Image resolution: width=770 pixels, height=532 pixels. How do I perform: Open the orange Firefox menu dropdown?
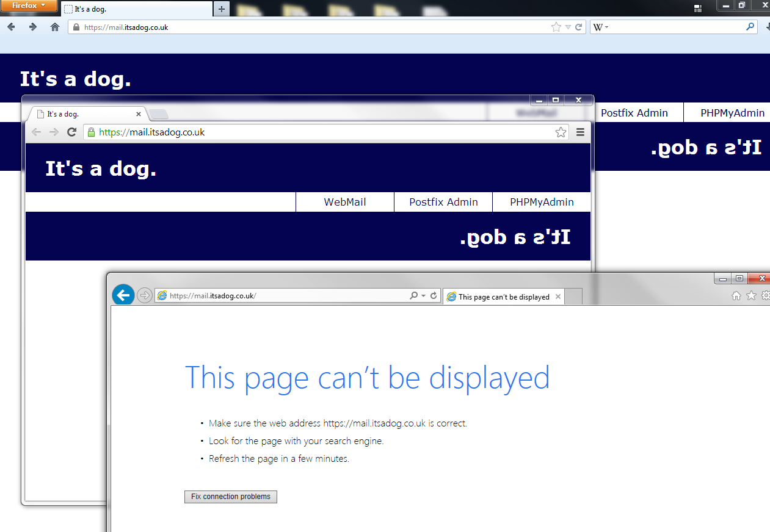click(x=29, y=5)
